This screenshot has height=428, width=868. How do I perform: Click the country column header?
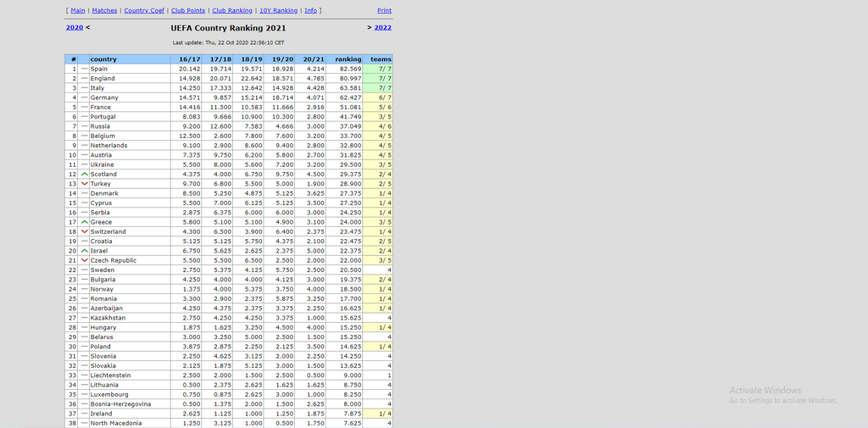pos(130,59)
